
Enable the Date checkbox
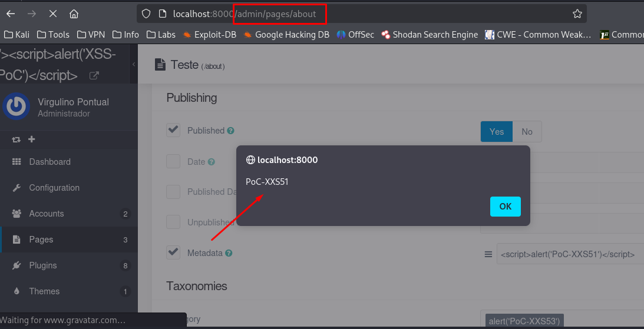point(173,161)
